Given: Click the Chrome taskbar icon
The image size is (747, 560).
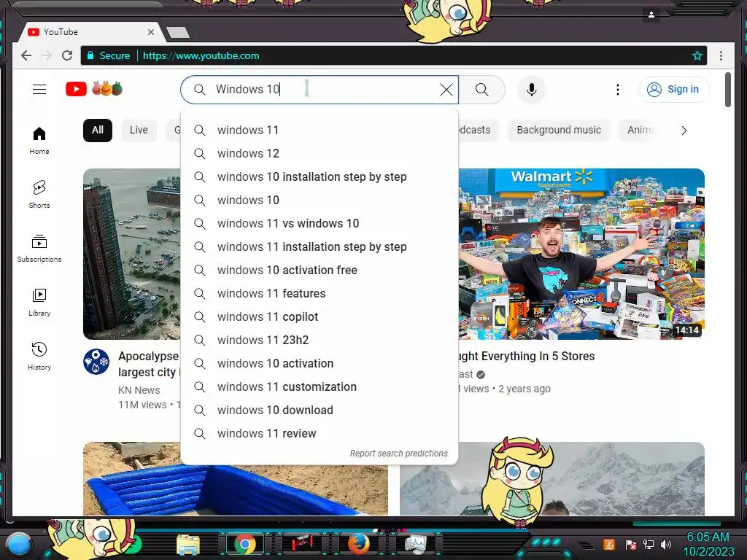Looking at the screenshot, I should click(245, 544).
